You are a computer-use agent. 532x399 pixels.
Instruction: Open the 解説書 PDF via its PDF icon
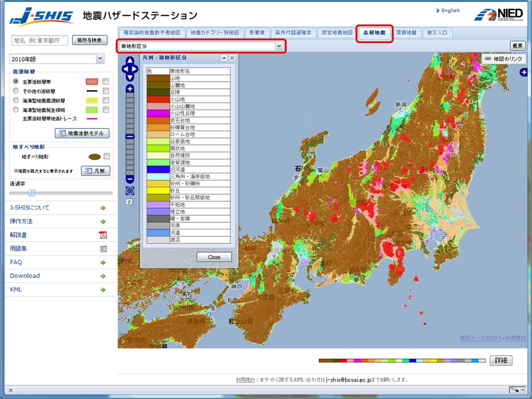104,235
